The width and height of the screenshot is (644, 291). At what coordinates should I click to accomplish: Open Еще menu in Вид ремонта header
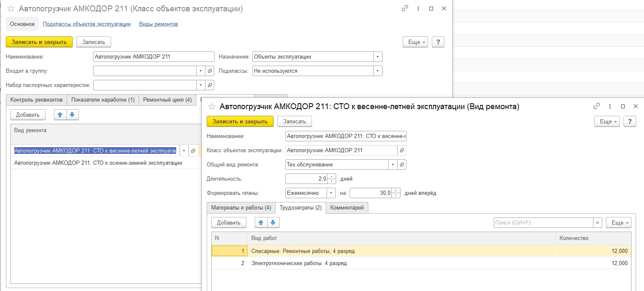coord(607,121)
